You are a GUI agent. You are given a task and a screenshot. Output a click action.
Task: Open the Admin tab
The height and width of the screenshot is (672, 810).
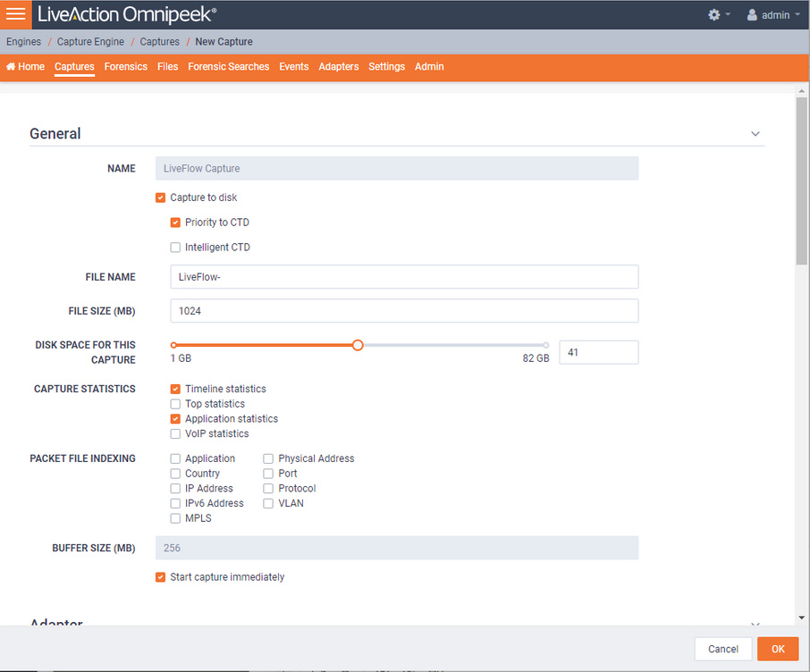pyautogui.click(x=429, y=67)
